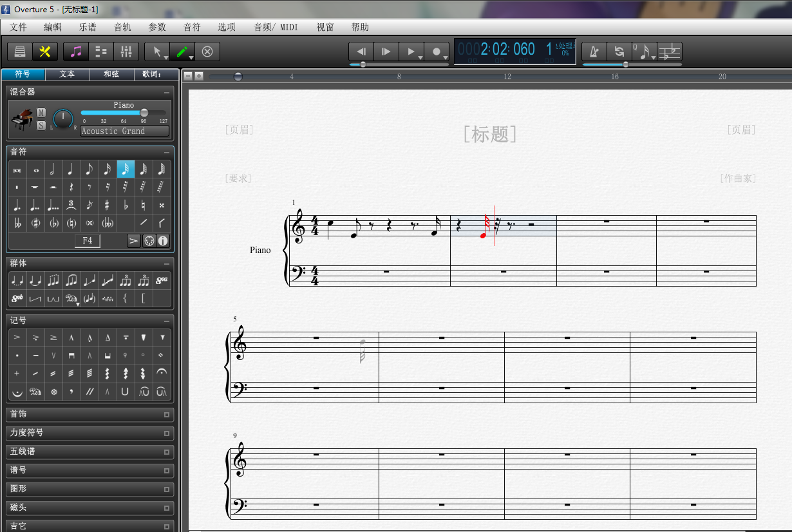Click the fermata symbol in 记号 panel
This screenshot has width=792, height=532.
[x=161, y=373]
